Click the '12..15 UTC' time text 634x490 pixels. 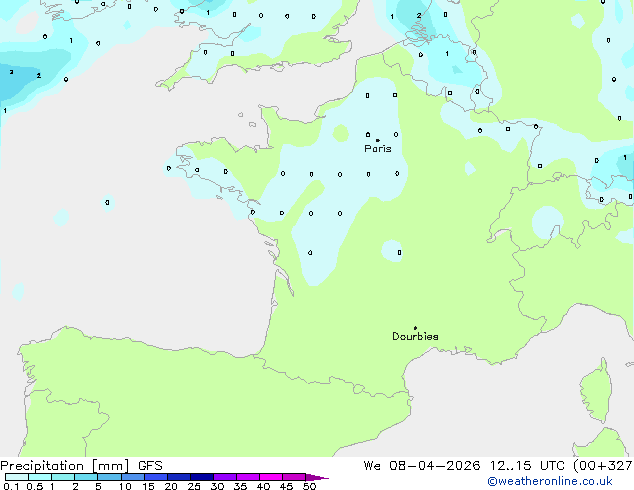pos(527,466)
